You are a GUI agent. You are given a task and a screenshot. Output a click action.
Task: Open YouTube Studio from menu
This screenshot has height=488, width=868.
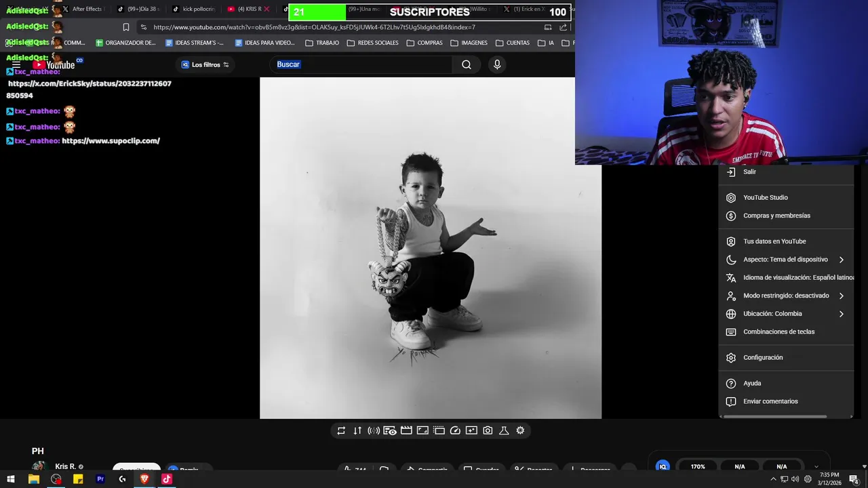coord(787,198)
